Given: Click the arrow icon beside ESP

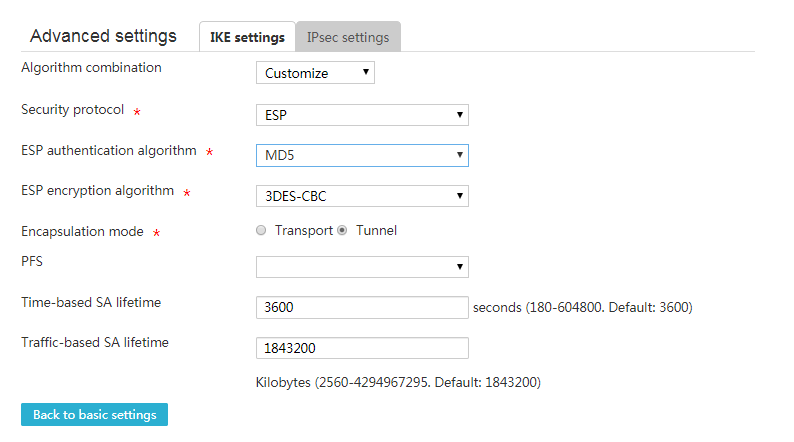Looking at the screenshot, I should point(460,115).
